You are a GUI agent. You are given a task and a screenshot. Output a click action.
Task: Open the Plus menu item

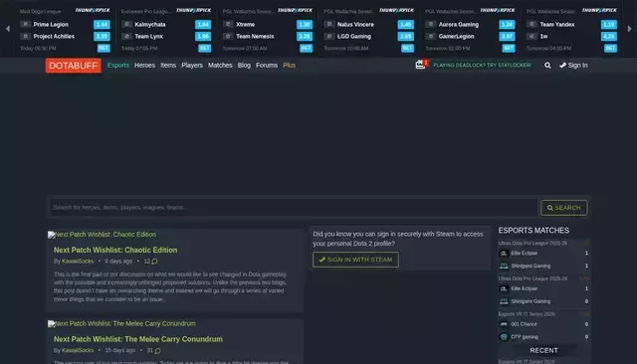(x=290, y=66)
